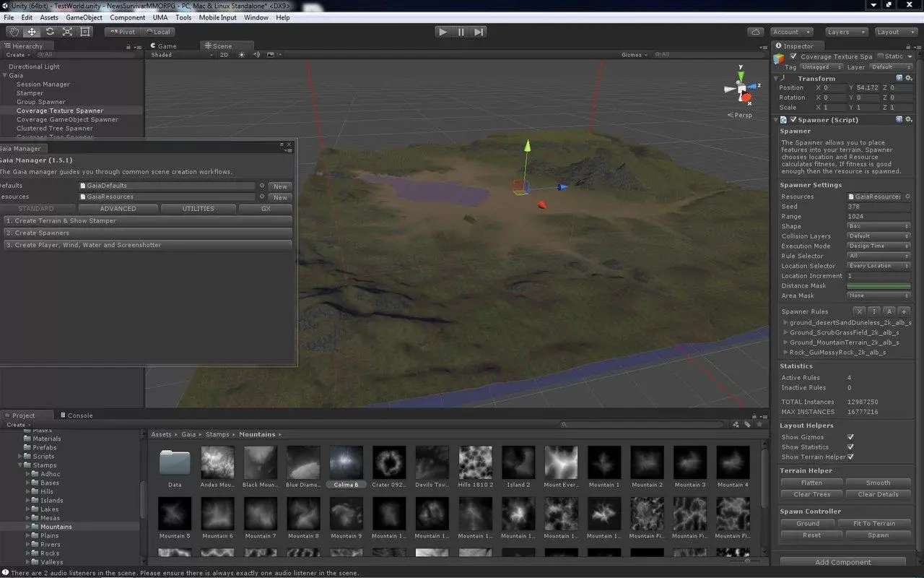Uncheck Show Gizmos checkbox

pos(850,437)
